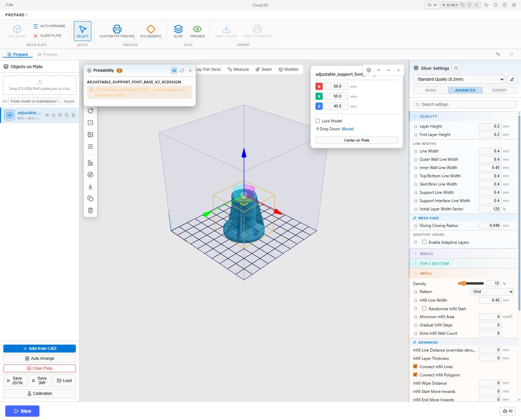Close the Printability panel
Viewport: 521px width, 420px height.
point(190,70)
